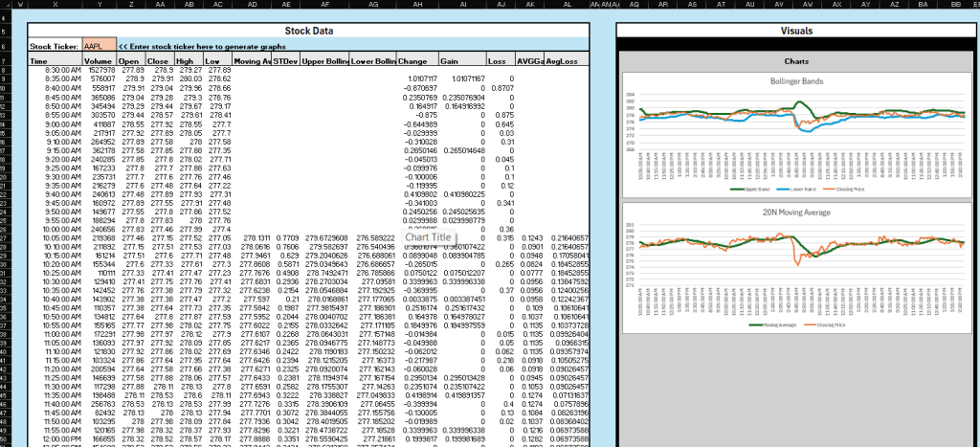The image size is (980, 447).
Task: Click the 20N Moving Average chart title
Action: coord(796,212)
